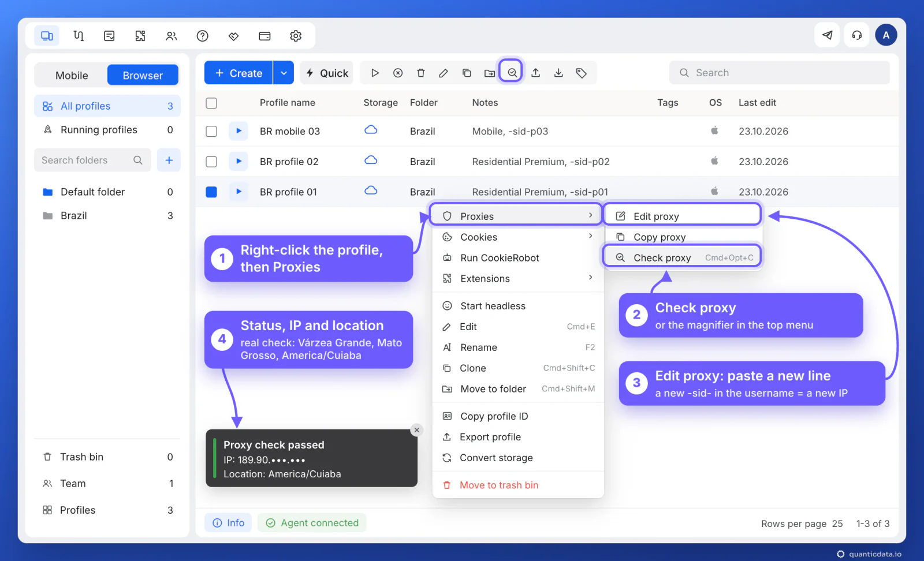Expand the Extensions submenu
This screenshot has height=561, width=924.
pyautogui.click(x=517, y=278)
